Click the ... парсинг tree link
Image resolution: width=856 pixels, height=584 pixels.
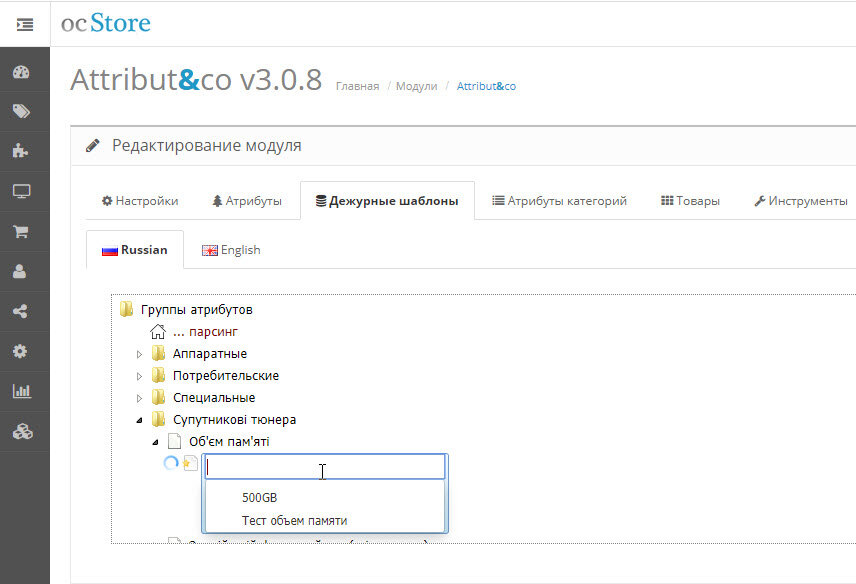click(205, 332)
